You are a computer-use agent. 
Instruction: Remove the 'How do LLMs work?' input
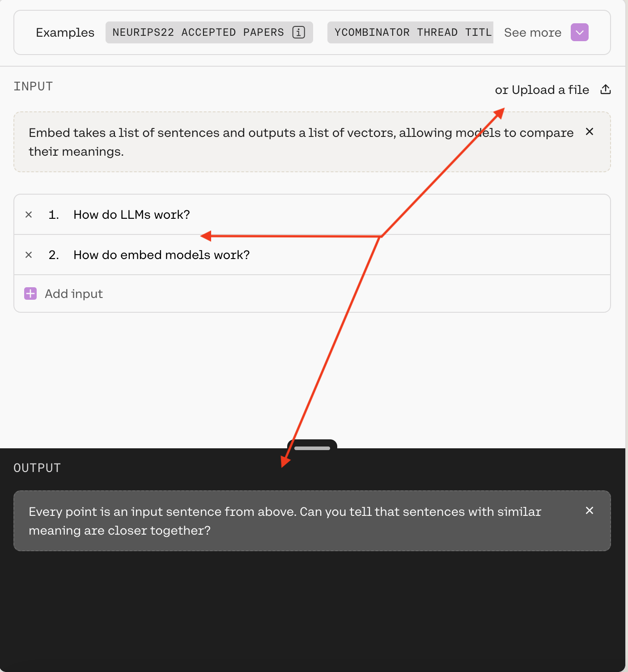pyautogui.click(x=29, y=215)
